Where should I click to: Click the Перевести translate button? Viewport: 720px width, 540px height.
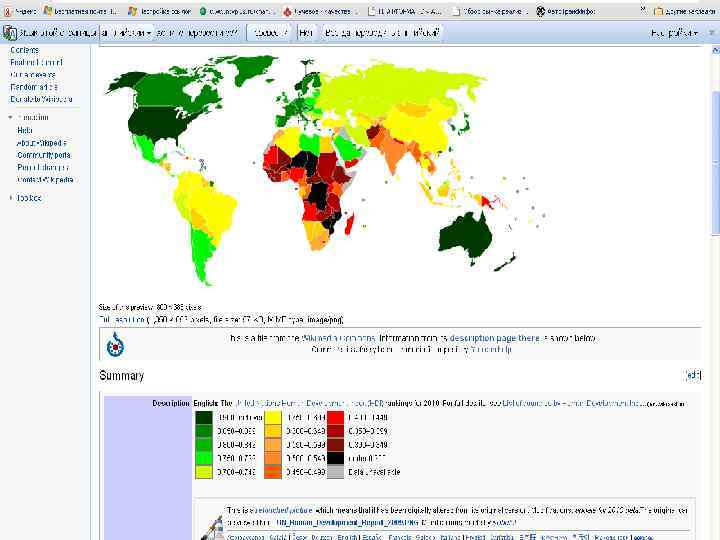click(270, 33)
